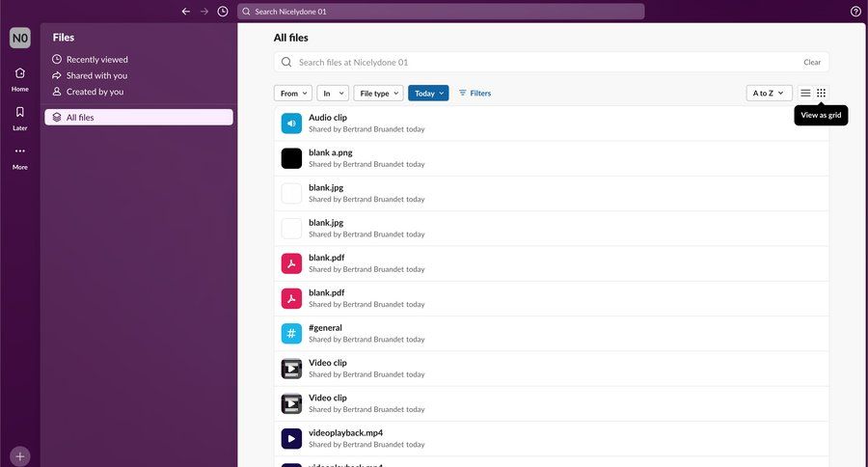Go to Home in the sidebar
Image resolution: width=868 pixels, height=467 pixels.
coord(20,79)
